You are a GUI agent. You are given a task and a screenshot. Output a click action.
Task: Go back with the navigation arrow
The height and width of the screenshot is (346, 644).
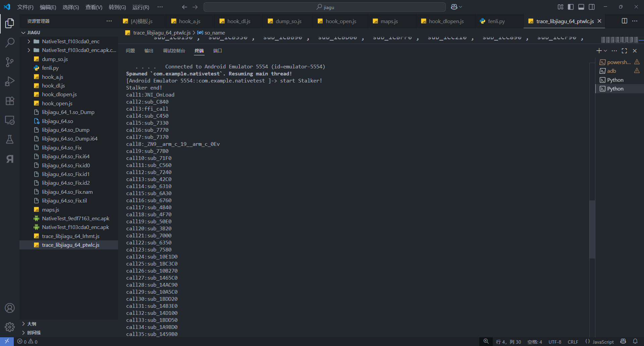(184, 7)
